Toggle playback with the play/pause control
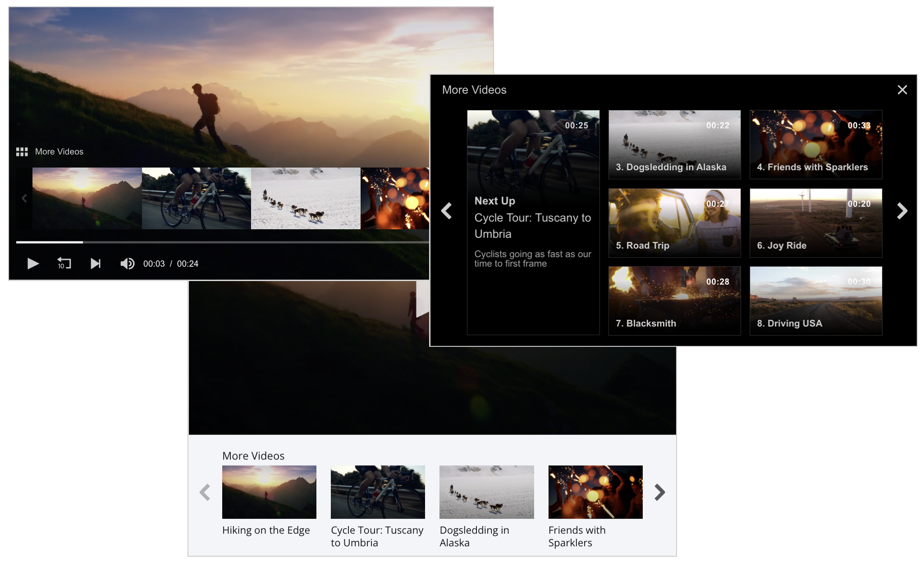This screenshot has width=924, height=563. click(x=33, y=263)
